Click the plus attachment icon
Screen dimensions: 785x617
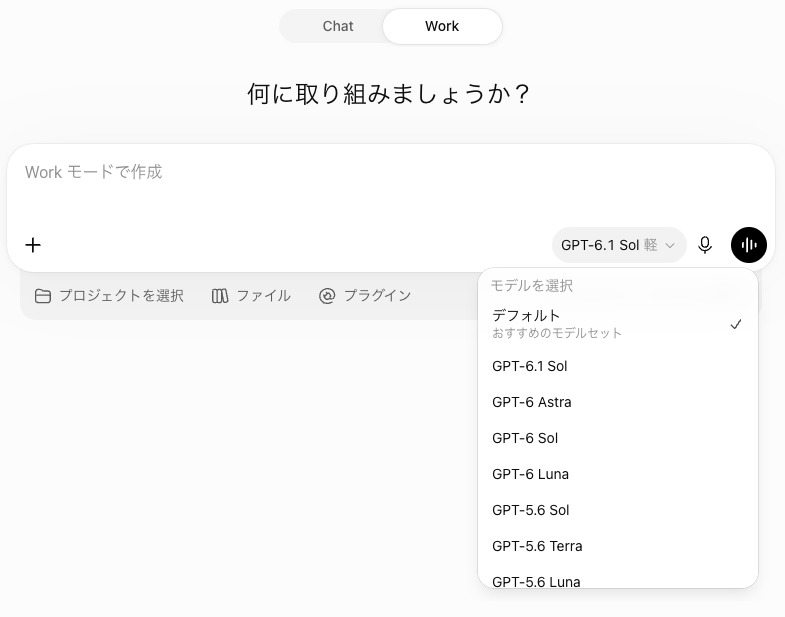33,245
